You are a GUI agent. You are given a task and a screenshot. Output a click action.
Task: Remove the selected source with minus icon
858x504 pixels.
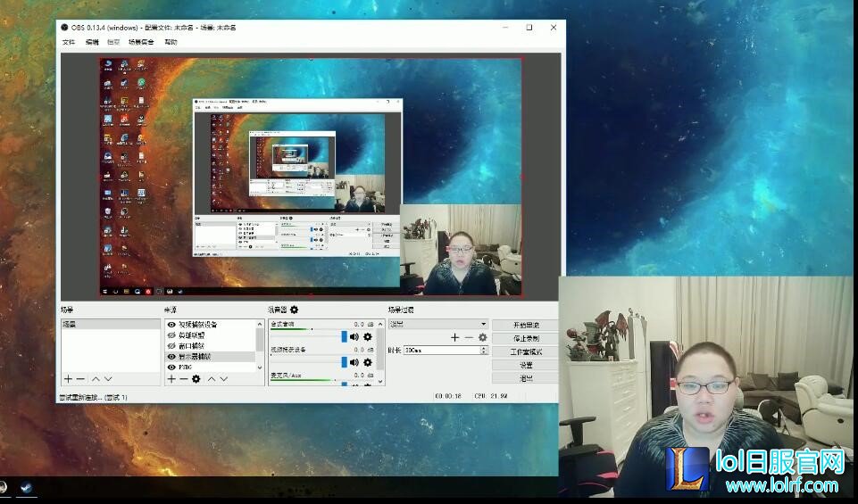pyautogui.click(x=183, y=379)
